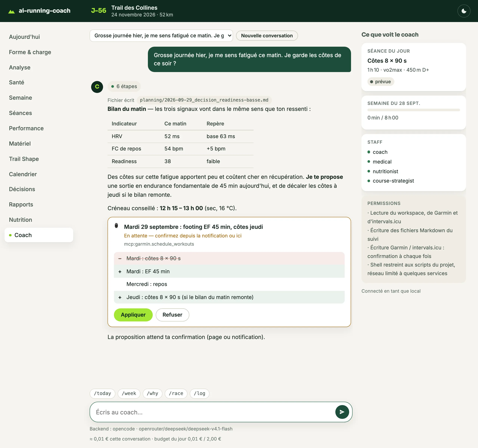Click the prévue status badge

click(381, 81)
